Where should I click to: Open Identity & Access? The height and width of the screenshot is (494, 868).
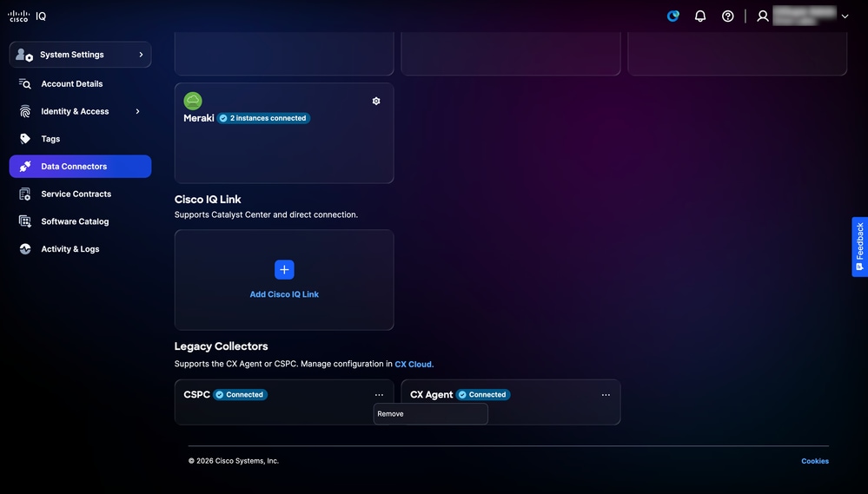click(x=75, y=111)
